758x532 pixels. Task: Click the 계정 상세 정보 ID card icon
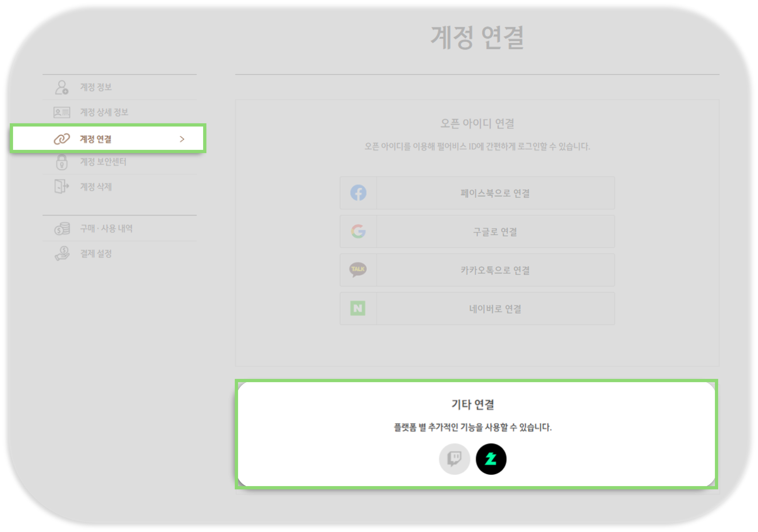tap(62, 112)
